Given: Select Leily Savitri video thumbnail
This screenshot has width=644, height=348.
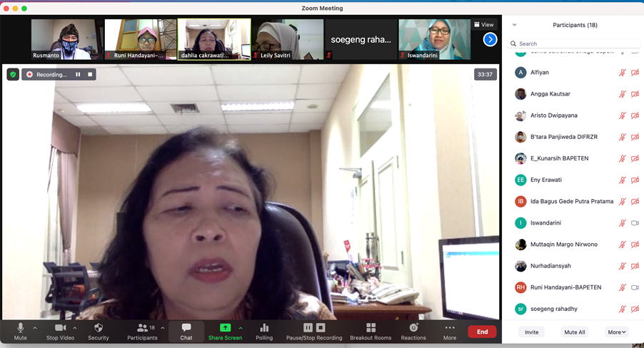Looking at the screenshot, I should click(x=288, y=39).
